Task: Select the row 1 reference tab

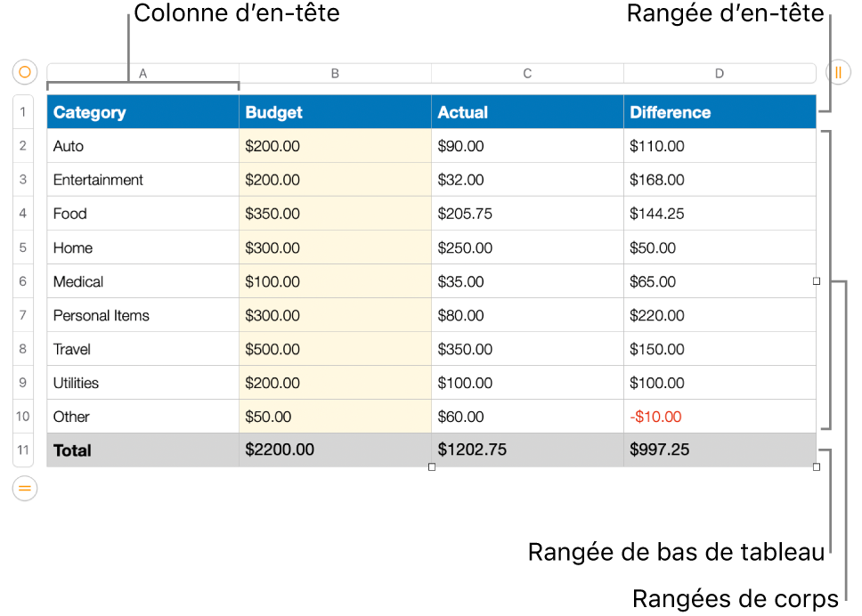Action: (x=22, y=111)
